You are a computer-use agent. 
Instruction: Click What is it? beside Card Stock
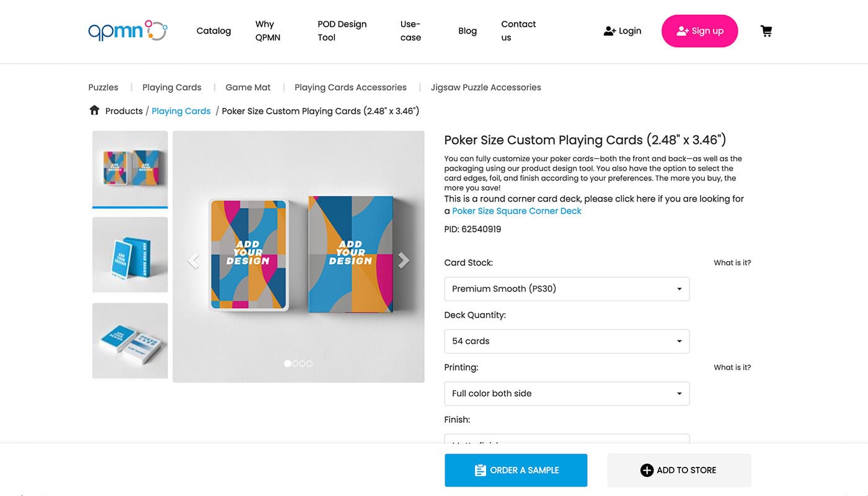tap(732, 263)
